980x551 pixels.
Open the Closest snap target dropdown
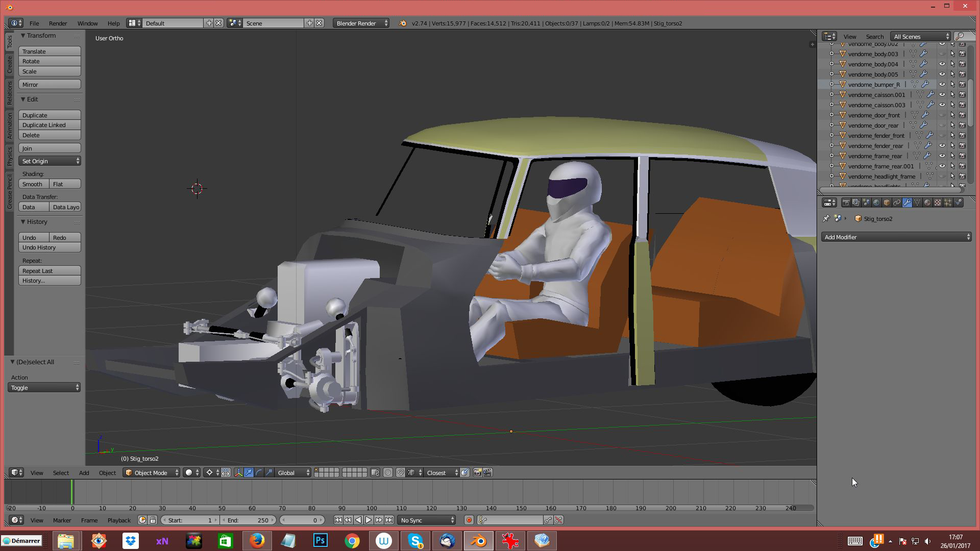pos(440,472)
